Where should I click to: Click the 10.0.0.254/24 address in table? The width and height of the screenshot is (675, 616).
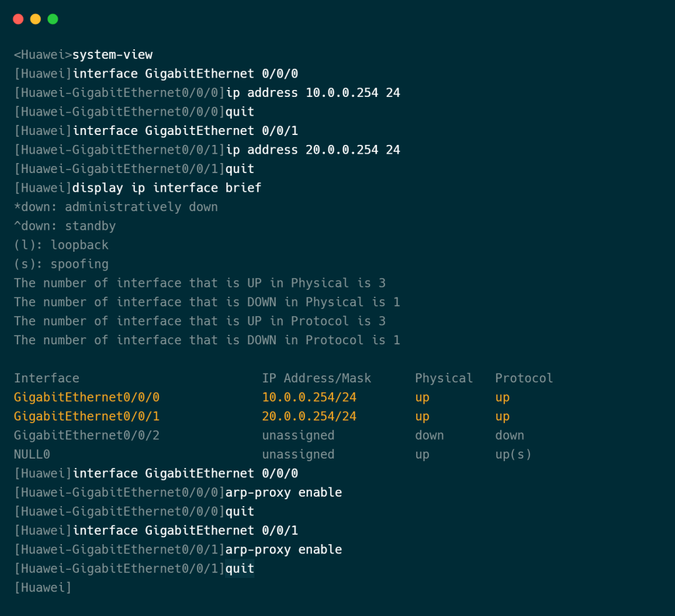tap(309, 397)
